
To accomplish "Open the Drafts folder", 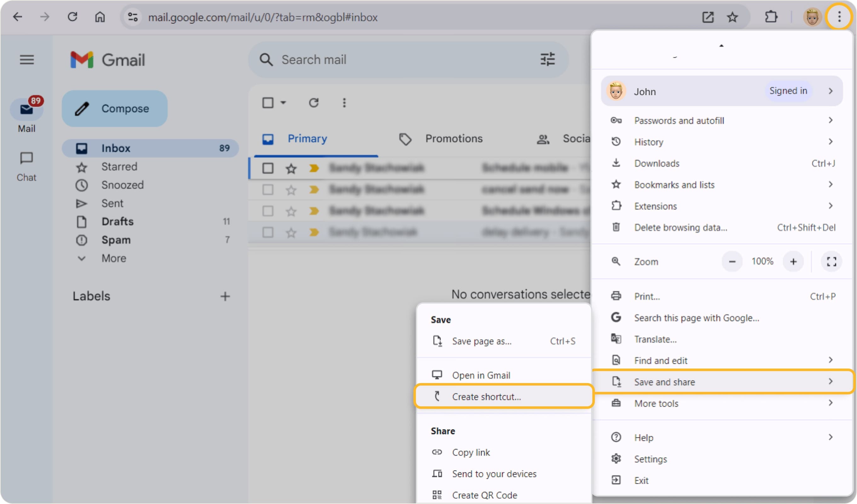I will [150, 222].
